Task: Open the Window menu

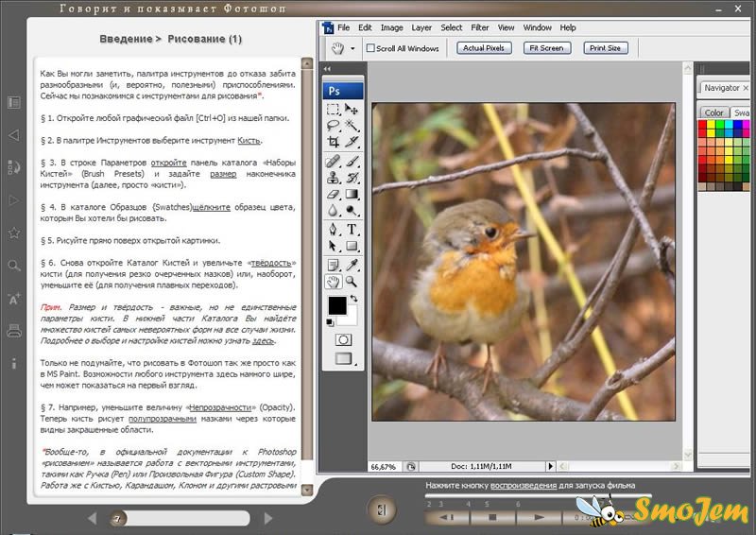Action: click(537, 28)
